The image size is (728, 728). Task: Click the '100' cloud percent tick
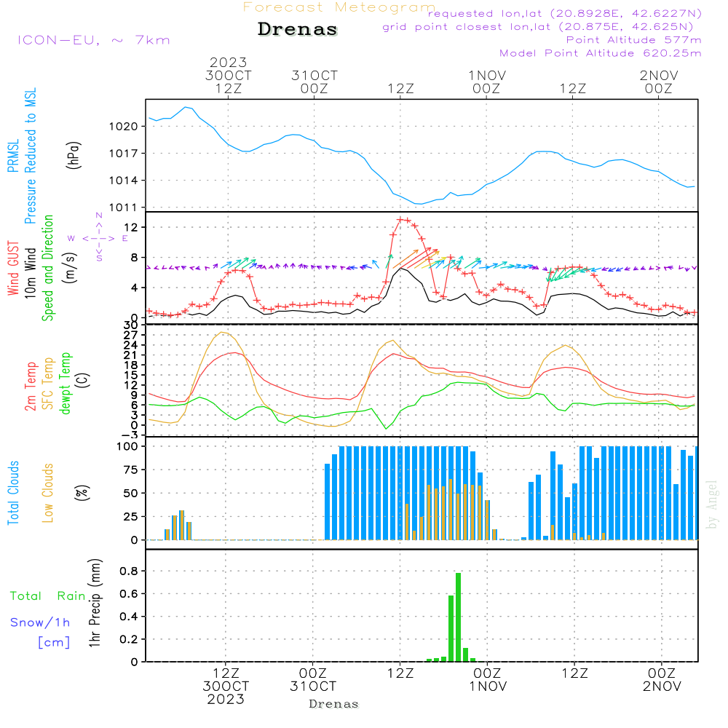(127, 446)
